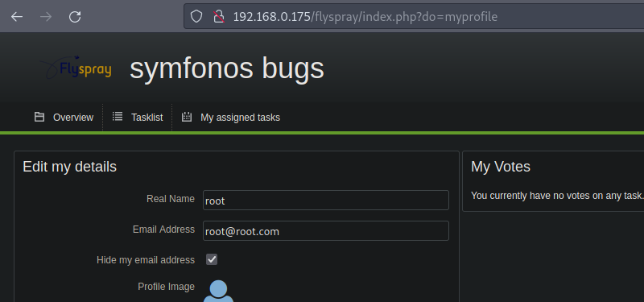The height and width of the screenshot is (302, 644).
Task: Open the Overview menu item
Action: click(x=73, y=118)
